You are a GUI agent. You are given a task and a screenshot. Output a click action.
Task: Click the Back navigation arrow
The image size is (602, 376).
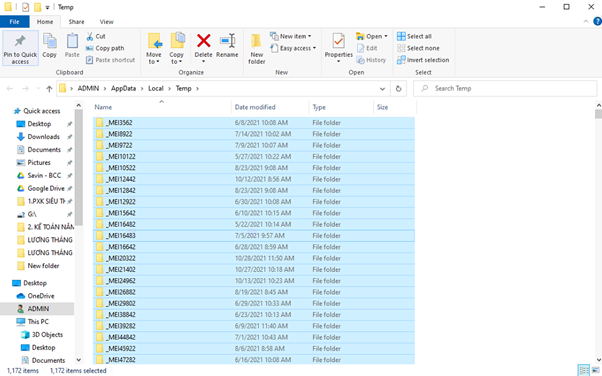10,88
